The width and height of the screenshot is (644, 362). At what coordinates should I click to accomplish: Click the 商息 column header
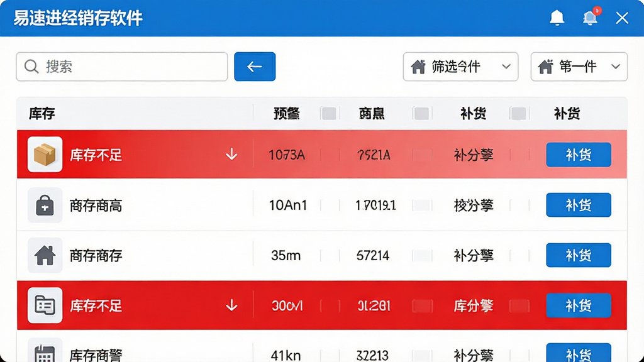pyautogui.click(x=372, y=113)
